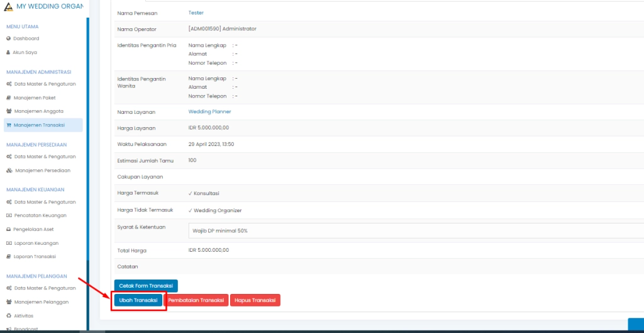Open the Tester customer link

coord(196,13)
